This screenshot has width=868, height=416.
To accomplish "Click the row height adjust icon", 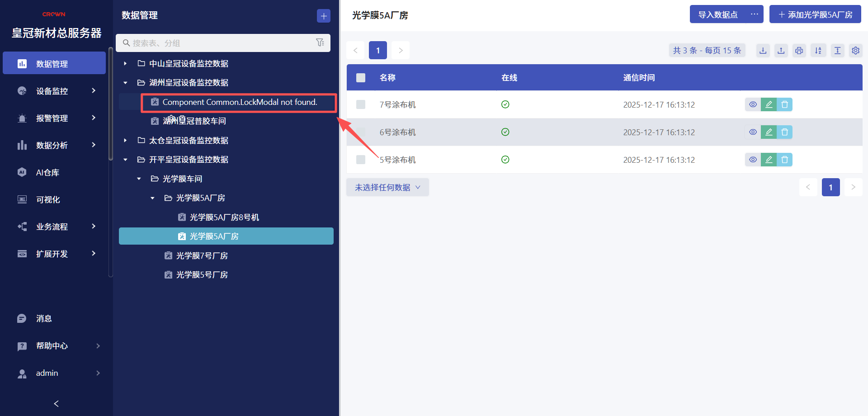I will coord(837,51).
